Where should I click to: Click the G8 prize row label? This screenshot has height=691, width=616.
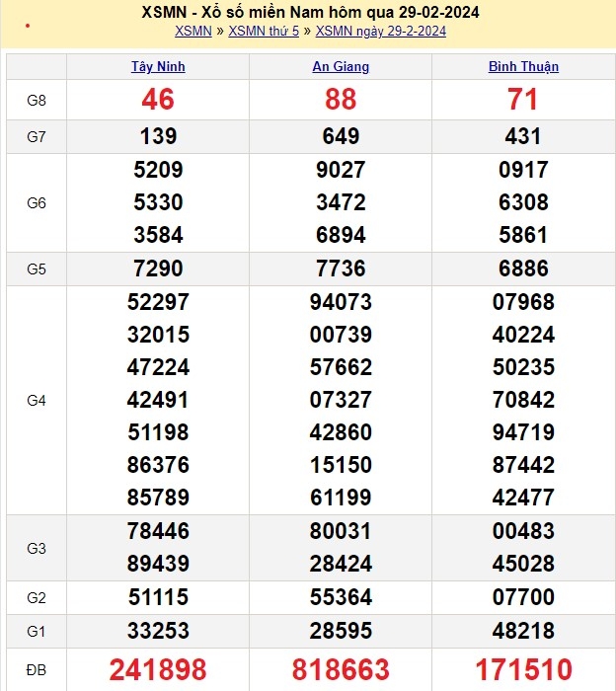(x=37, y=100)
